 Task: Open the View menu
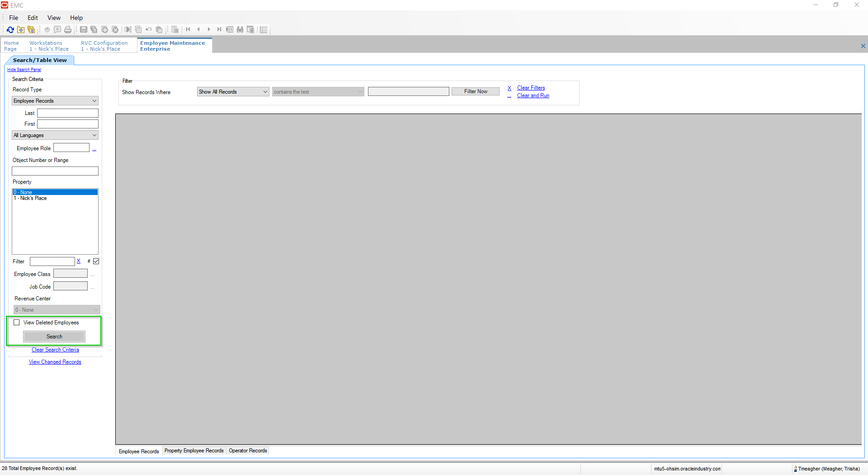point(53,18)
